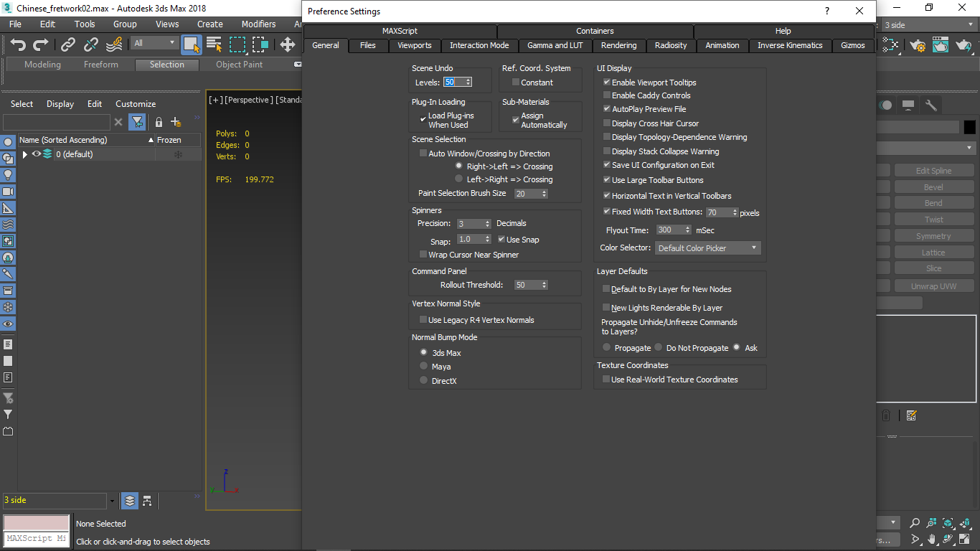Open the selection filter dropdown showing All
The width and height of the screenshot is (980, 551).
coord(154,42)
